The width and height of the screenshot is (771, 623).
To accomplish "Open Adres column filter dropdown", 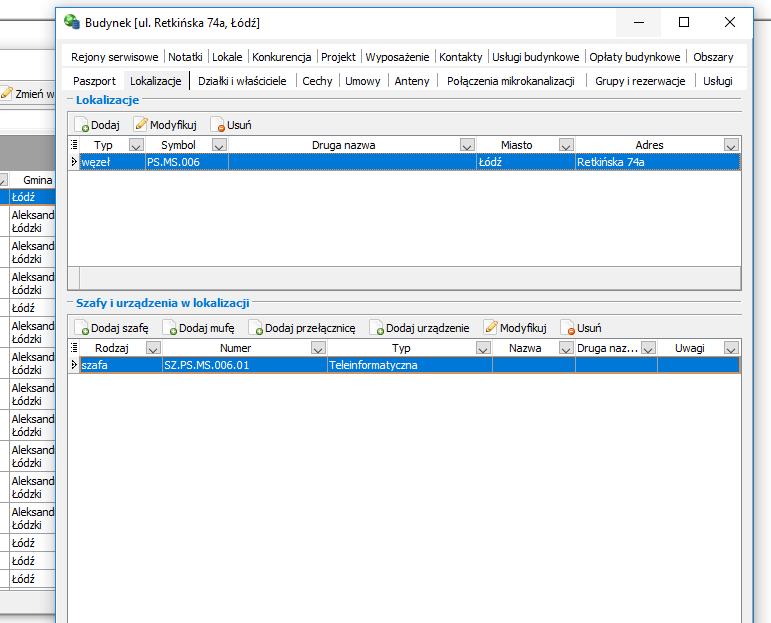I will point(731,145).
